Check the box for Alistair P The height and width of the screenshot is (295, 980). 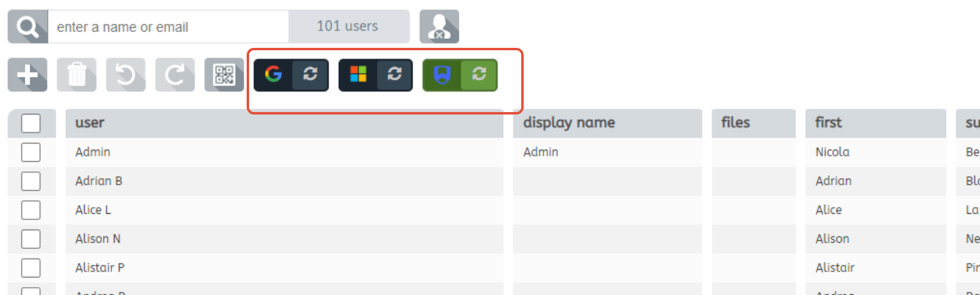point(31,268)
